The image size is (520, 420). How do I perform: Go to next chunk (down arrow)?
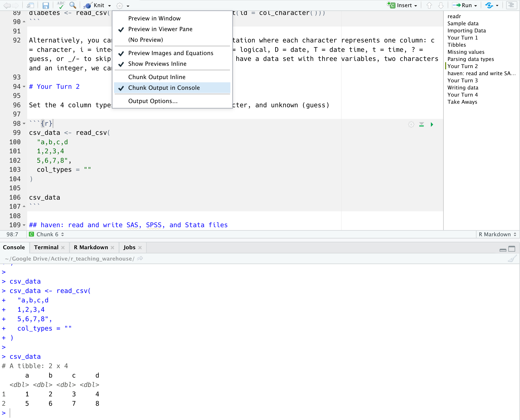(x=441, y=5)
